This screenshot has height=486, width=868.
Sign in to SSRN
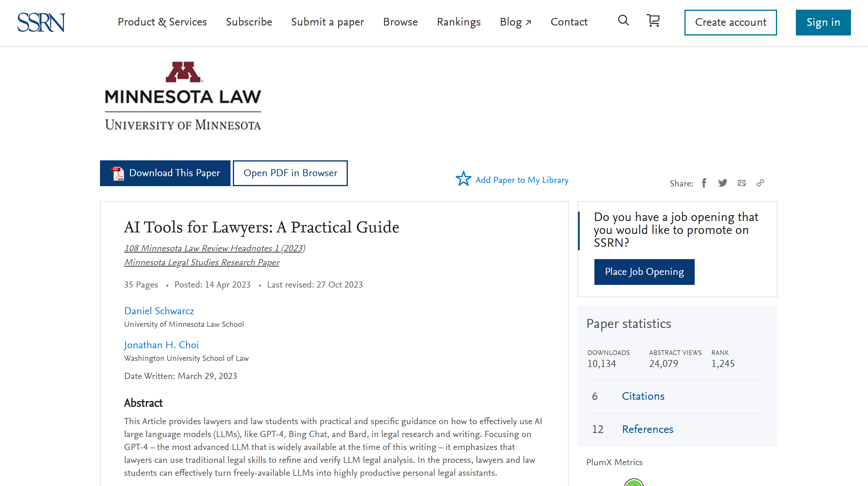tap(823, 22)
